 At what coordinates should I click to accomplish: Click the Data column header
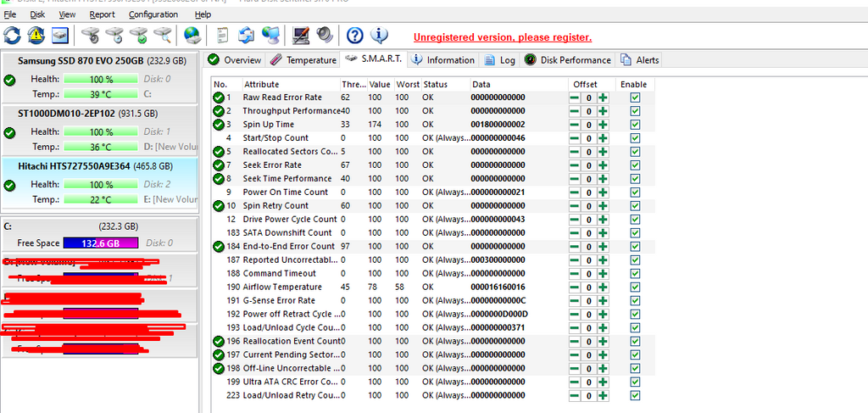(x=520, y=84)
